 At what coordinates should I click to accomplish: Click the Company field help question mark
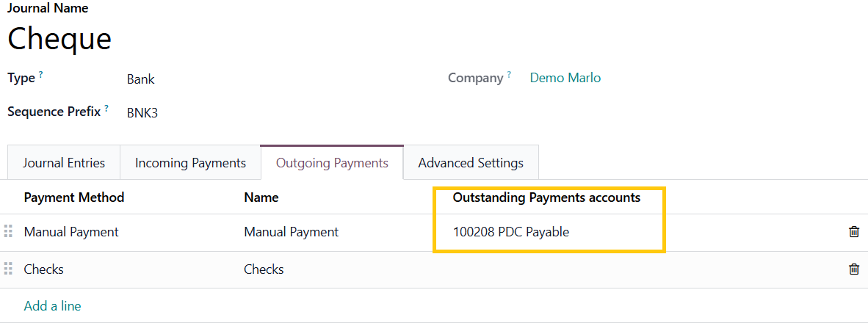click(509, 75)
